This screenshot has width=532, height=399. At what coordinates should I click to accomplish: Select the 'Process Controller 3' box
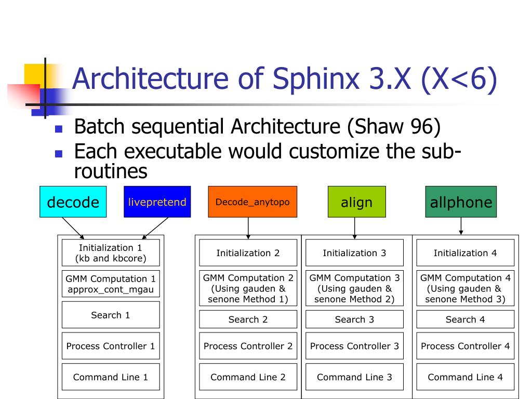coord(354,346)
